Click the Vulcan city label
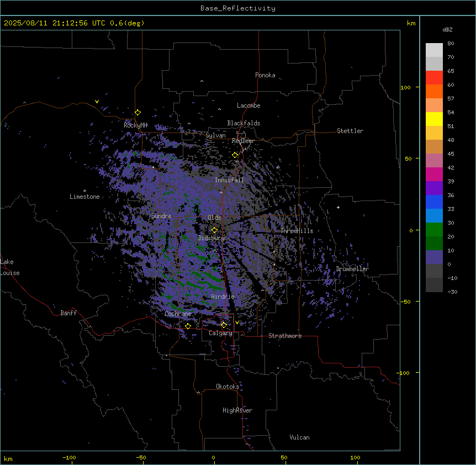476x465 pixels. pyautogui.click(x=300, y=437)
